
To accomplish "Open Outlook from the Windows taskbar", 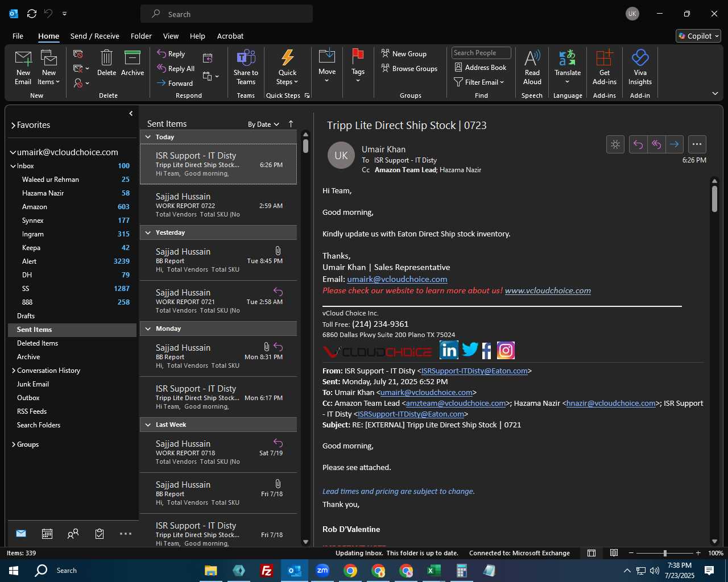I will (295, 571).
